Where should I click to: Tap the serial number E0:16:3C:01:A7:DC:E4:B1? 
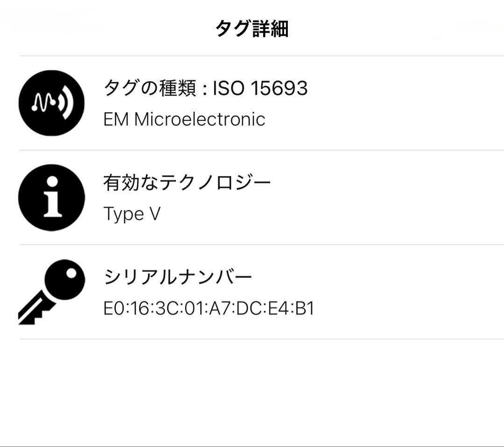(209, 309)
